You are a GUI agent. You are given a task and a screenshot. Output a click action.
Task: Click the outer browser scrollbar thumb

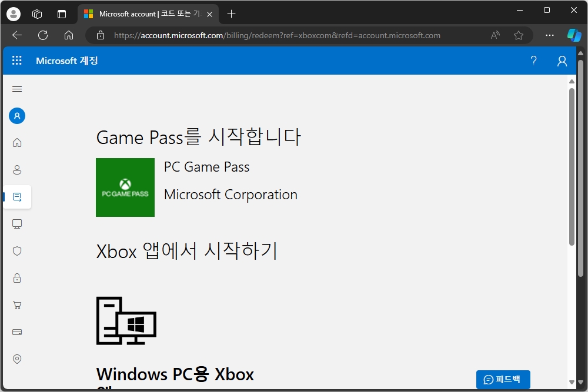(580, 168)
